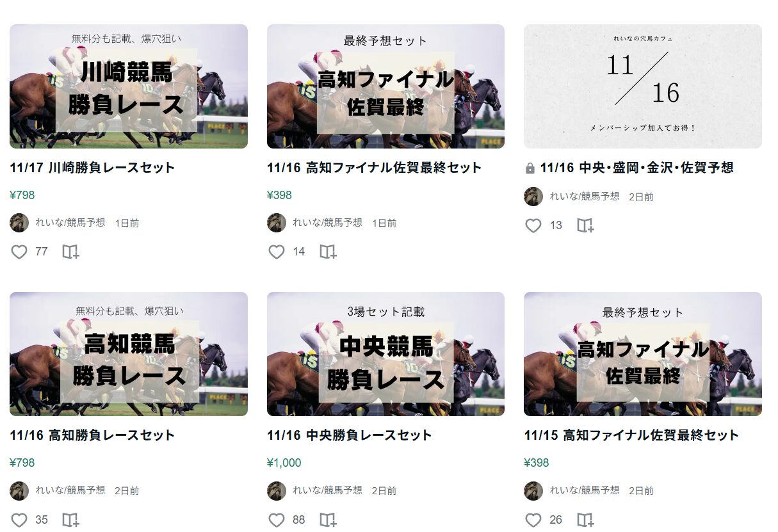Open the 中央競馬 勝負レース thumbnail
The width and height of the screenshot is (778, 532).
click(x=385, y=354)
